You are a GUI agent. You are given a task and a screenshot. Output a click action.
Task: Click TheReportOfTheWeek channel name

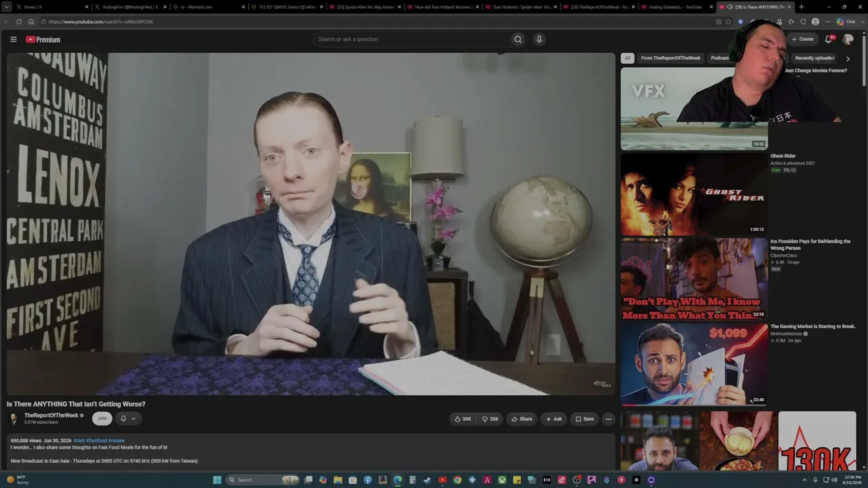[x=52, y=415]
